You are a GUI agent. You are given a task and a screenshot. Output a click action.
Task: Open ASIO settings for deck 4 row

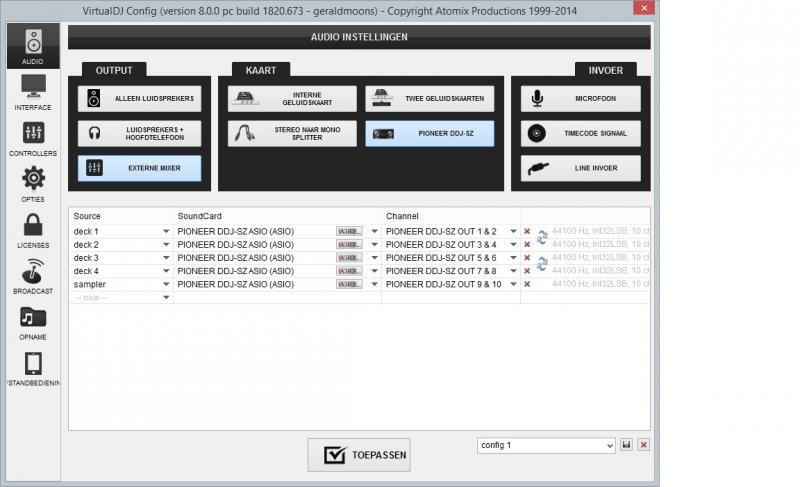(349, 271)
